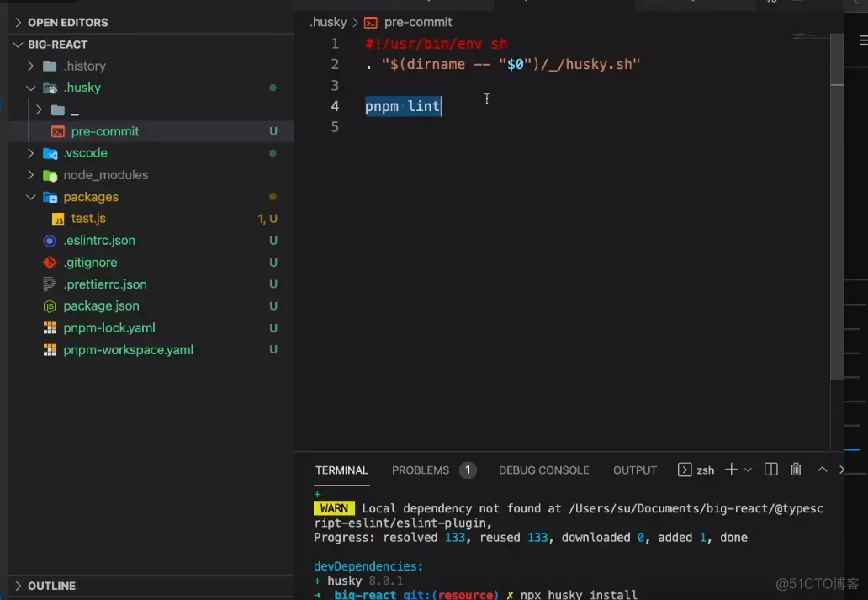Open .eslintrc.json in the explorer
Viewport: 868px width, 600px height.
point(151,241)
